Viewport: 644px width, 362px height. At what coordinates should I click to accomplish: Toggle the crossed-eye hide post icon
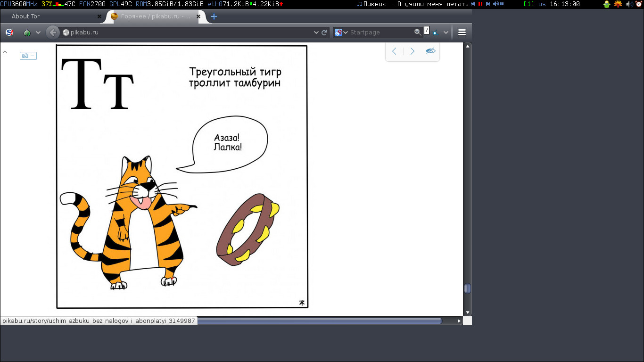(430, 51)
